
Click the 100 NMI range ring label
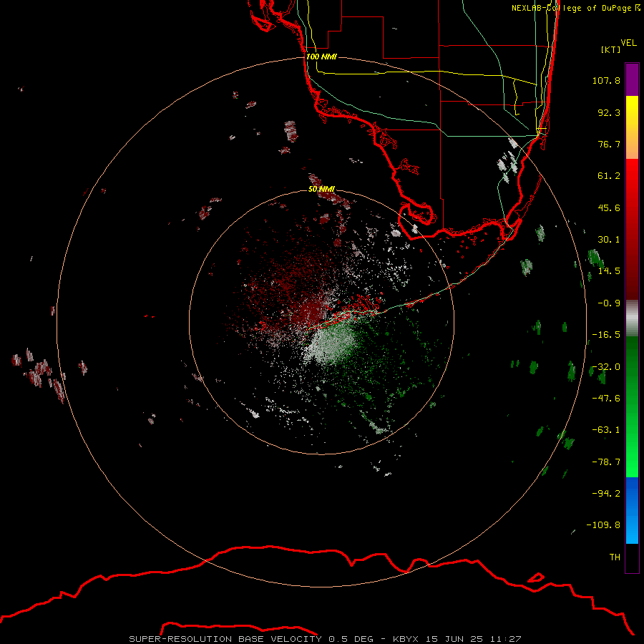point(321,57)
